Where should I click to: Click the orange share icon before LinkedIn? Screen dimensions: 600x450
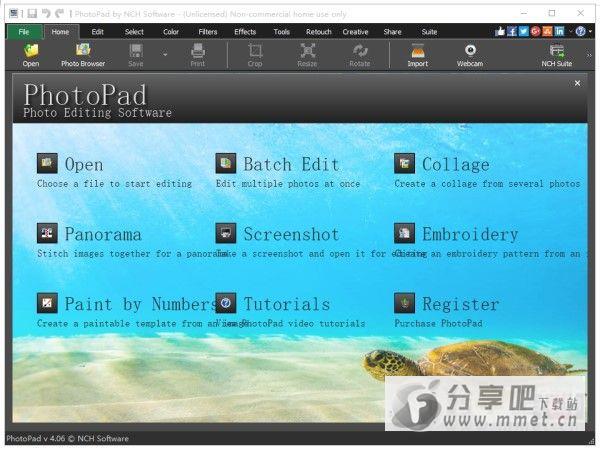click(547, 31)
